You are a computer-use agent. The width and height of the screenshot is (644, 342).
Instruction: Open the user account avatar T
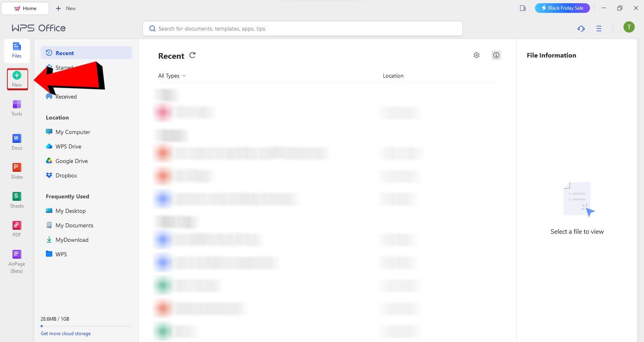pyautogui.click(x=629, y=27)
